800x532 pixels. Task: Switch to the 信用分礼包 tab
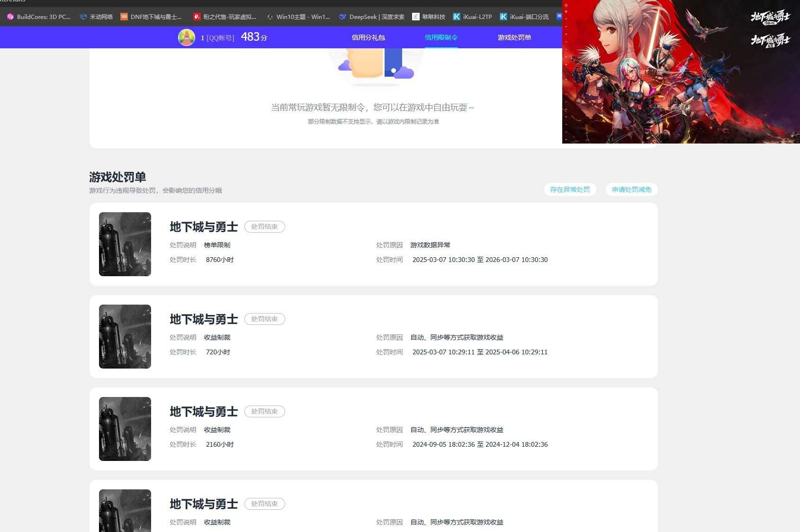(368, 37)
